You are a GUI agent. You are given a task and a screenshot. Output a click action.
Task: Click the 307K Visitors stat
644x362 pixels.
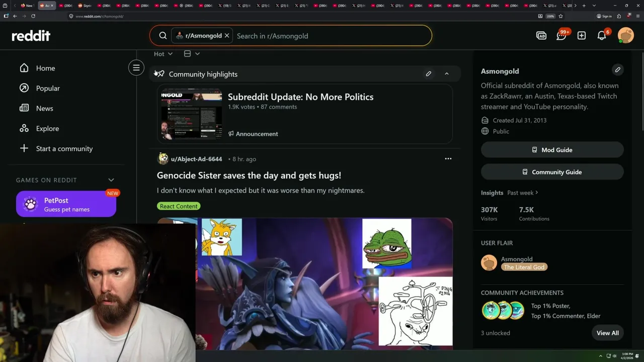[490, 214]
